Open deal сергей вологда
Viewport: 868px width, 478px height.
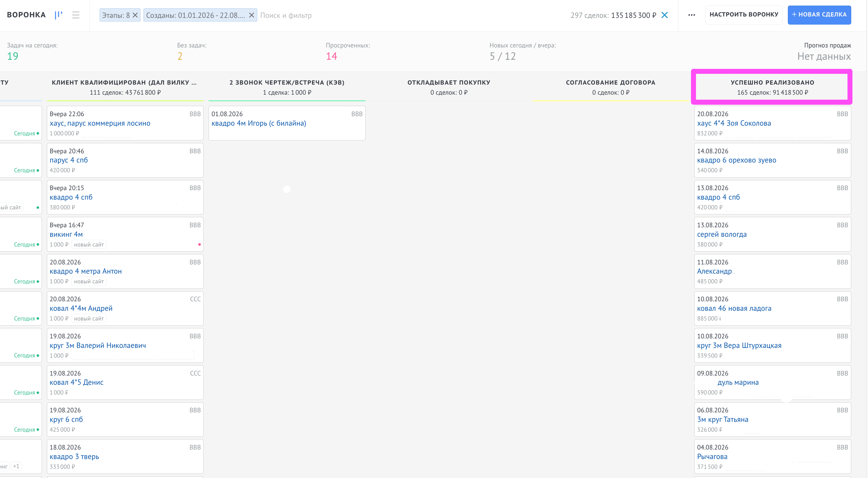pyautogui.click(x=722, y=235)
